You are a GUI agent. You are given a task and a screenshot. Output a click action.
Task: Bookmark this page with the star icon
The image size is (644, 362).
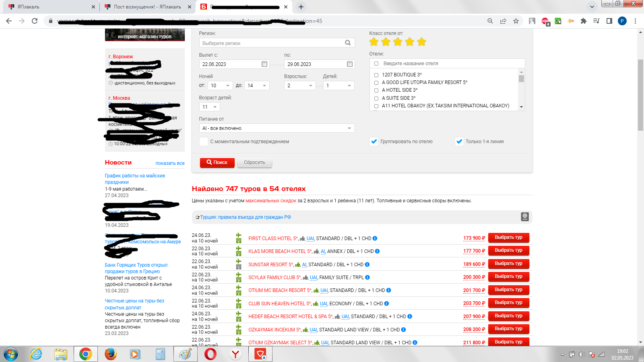pyautogui.click(x=516, y=21)
